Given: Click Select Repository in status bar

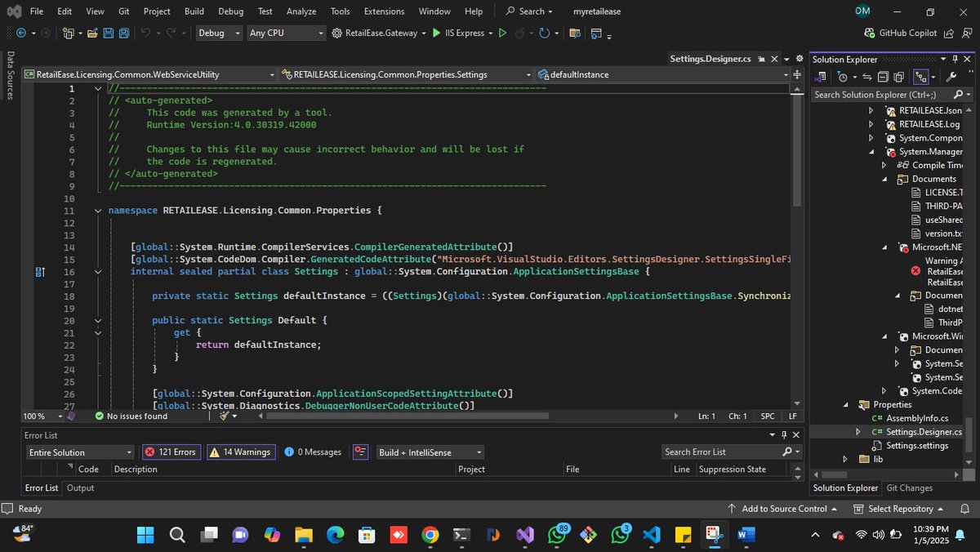Looking at the screenshot, I should click(899, 509).
